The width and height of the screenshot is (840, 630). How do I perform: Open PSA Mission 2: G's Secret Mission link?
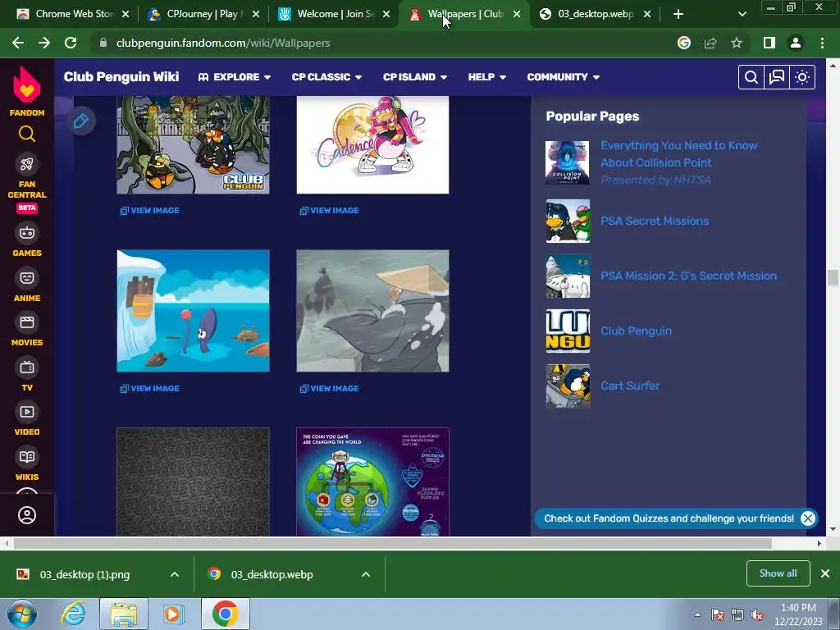pos(688,276)
